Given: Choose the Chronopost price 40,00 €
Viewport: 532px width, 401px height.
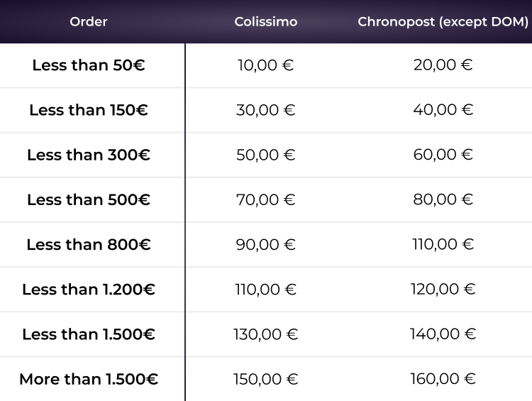Looking at the screenshot, I should (x=443, y=110).
